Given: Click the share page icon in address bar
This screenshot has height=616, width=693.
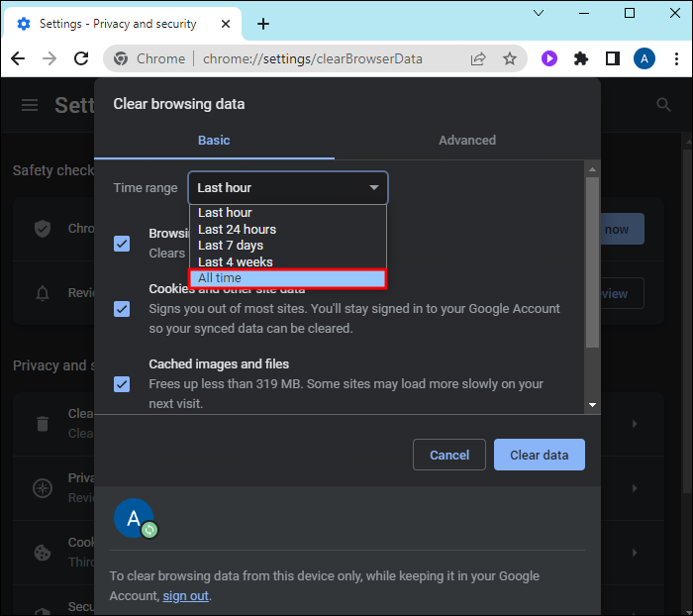Looking at the screenshot, I should (478, 58).
